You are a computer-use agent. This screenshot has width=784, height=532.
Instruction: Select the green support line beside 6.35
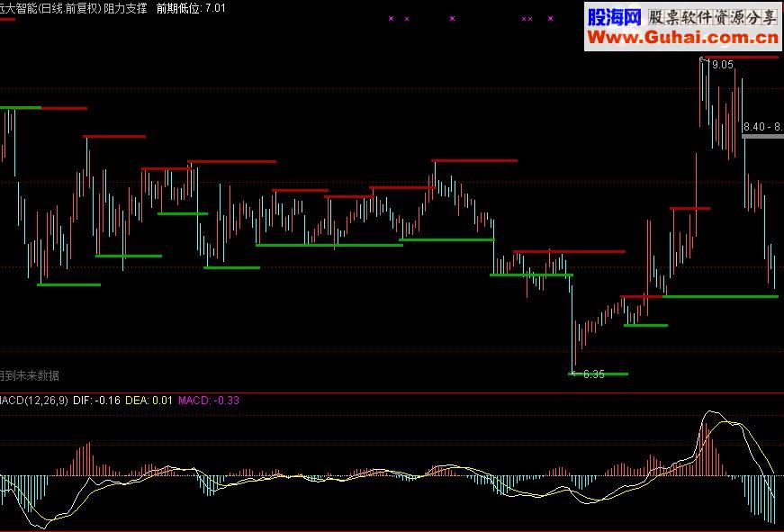(599, 374)
